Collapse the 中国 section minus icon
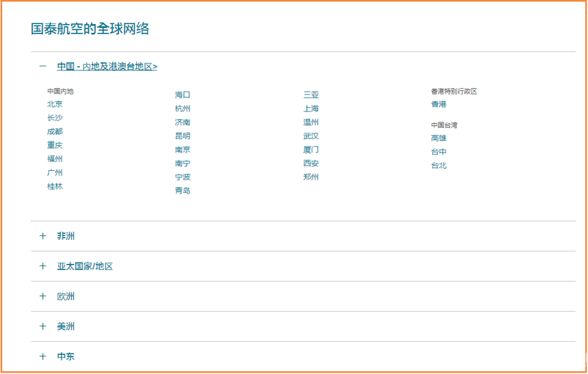 (43, 66)
